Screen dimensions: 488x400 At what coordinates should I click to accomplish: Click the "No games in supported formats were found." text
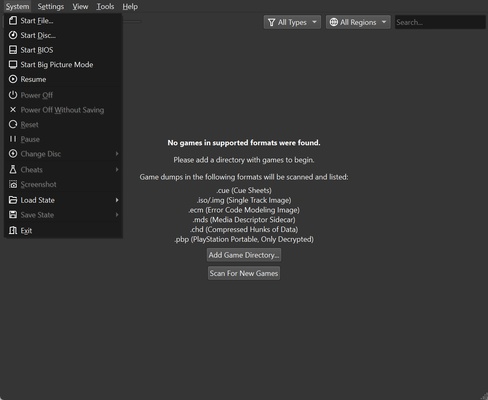(x=244, y=143)
